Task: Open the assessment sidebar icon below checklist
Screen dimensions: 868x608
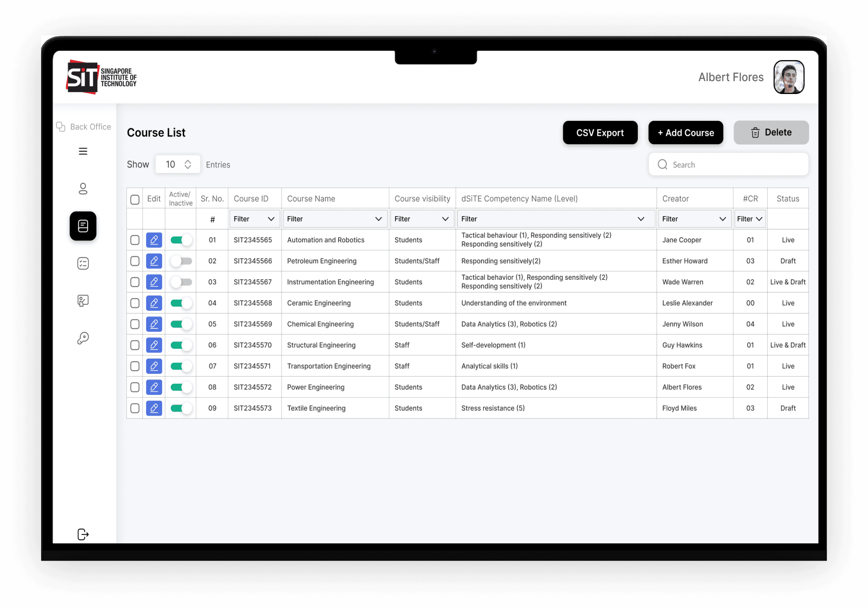Action: click(x=83, y=301)
